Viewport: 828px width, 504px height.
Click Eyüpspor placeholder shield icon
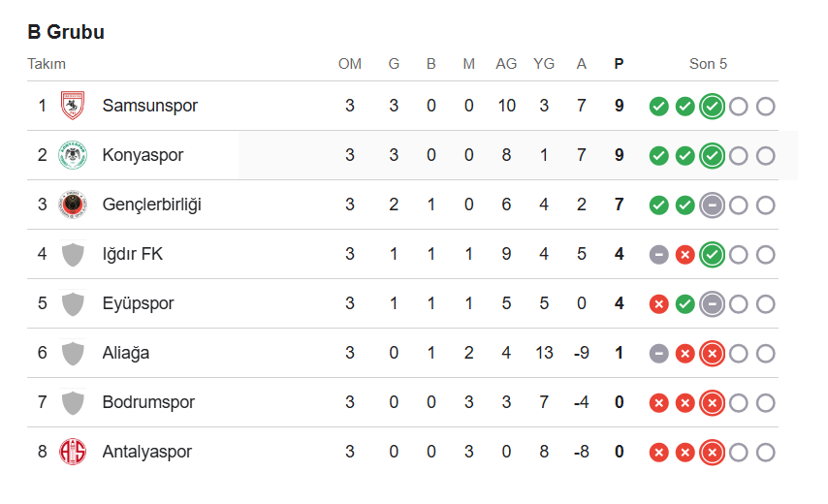coord(73,303)
